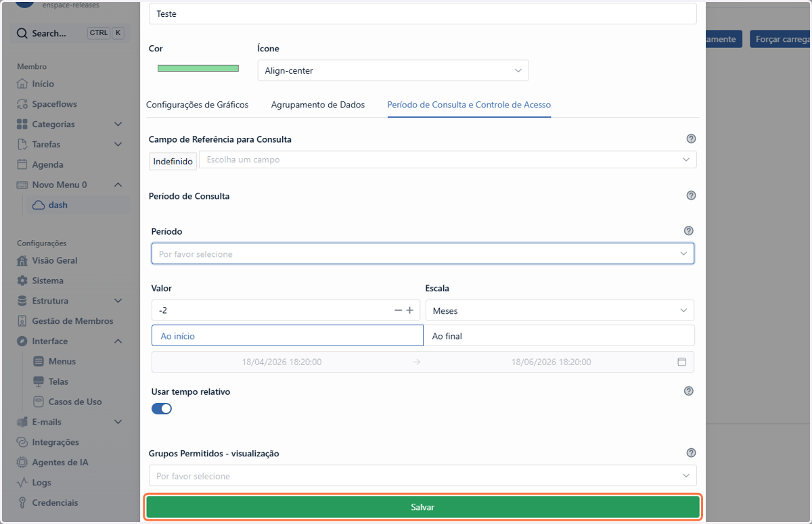Expand the Categorias chevron

(x=118, y=124)
